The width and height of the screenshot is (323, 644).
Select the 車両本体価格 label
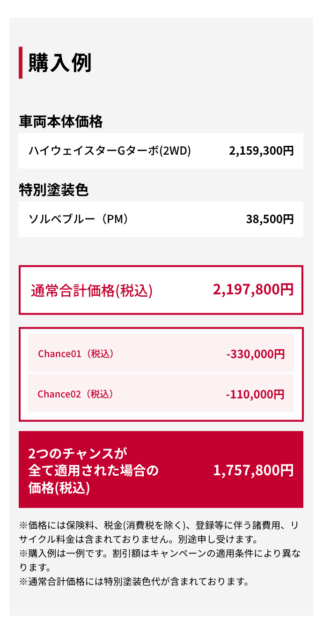click(x=61, y=122)
